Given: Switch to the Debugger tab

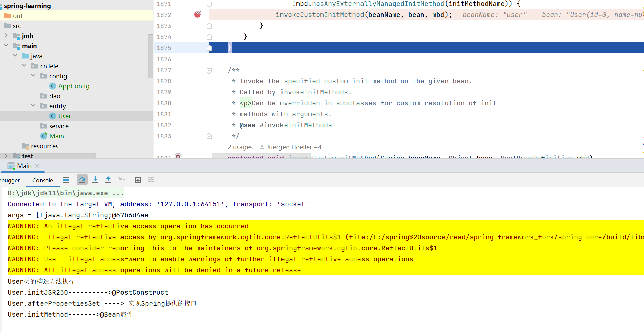Looking at the screenshot, I should coord(10,180).
